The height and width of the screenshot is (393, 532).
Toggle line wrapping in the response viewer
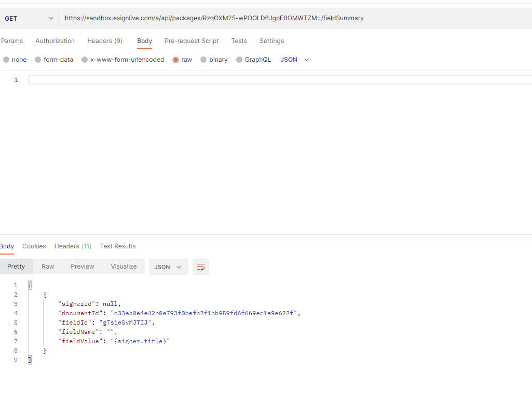201,266
